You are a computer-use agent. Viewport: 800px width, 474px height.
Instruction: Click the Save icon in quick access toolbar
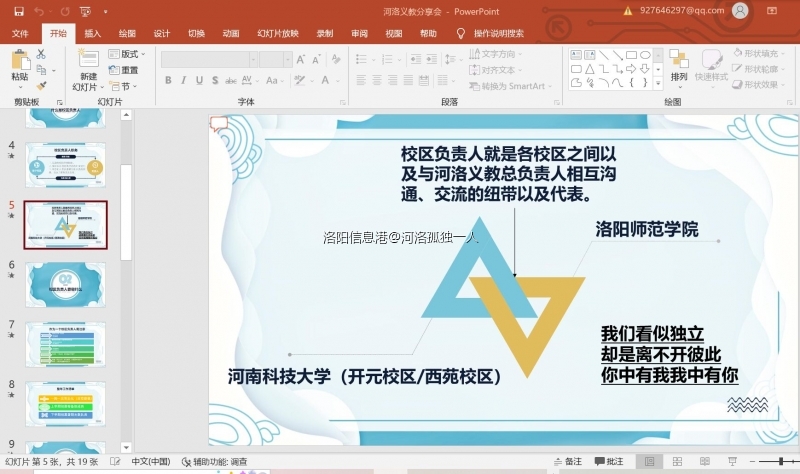[19, 11]
